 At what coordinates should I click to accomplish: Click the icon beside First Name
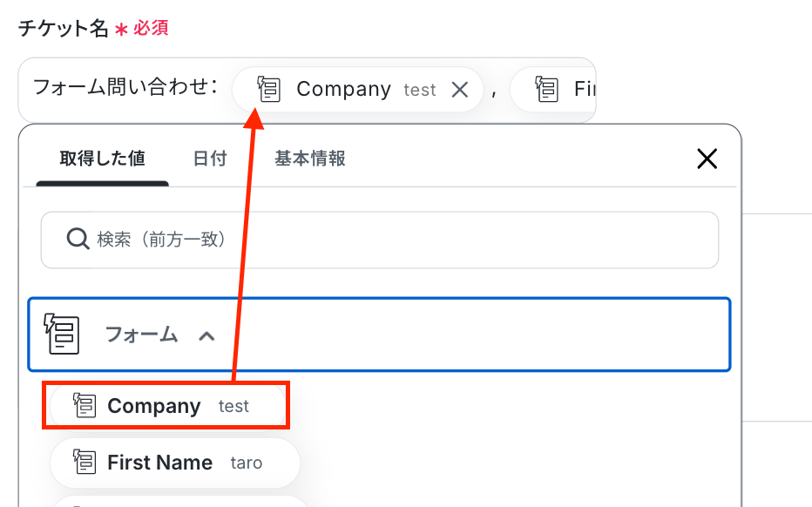coord(85,463)
